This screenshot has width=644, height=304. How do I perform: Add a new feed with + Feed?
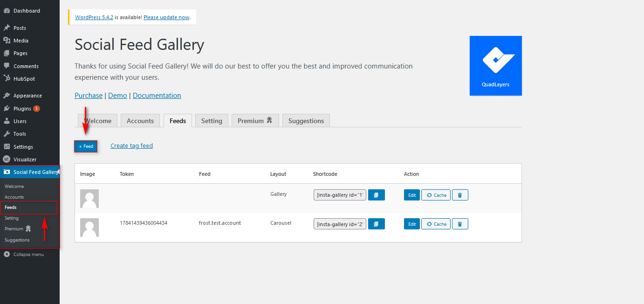pyautogui.click(x=86, y=146)
